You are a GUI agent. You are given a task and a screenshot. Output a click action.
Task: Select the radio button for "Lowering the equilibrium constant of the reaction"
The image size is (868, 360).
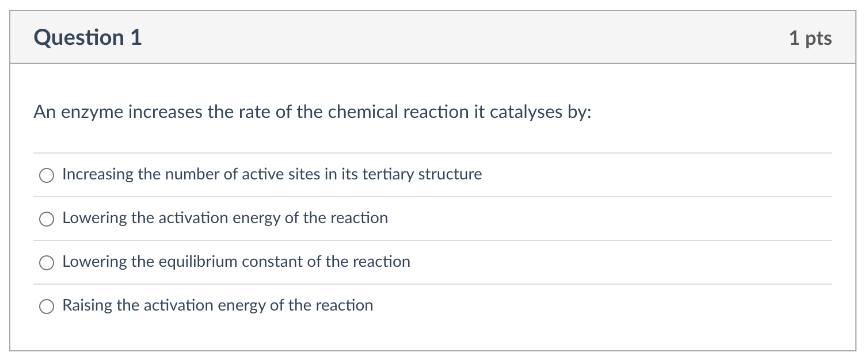[x=46, y=262]
